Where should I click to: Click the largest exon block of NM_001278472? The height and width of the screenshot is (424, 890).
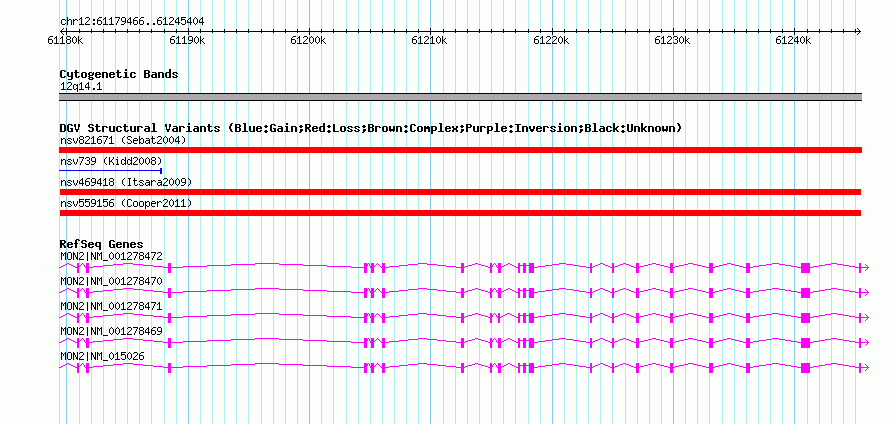click(x=805, y=268)
